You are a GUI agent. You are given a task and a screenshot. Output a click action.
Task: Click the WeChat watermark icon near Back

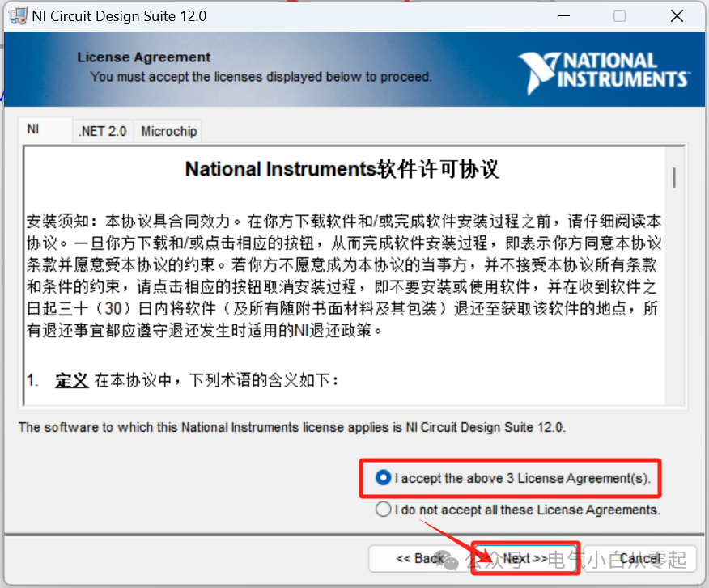(448, 561)
